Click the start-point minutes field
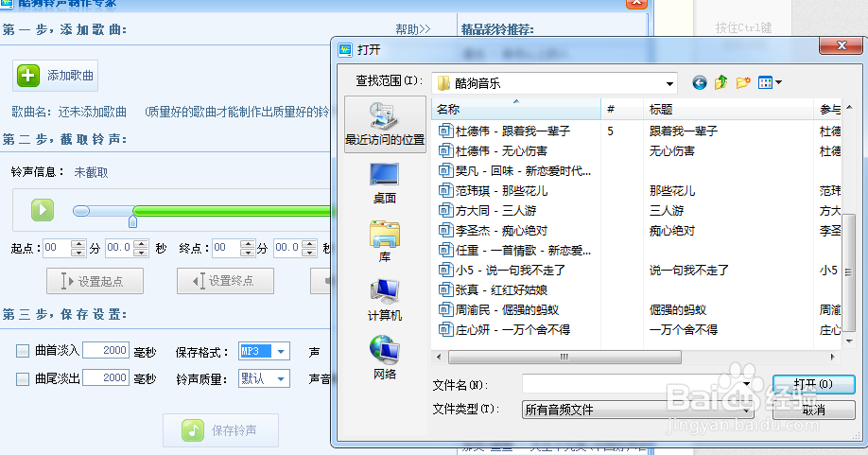Viewport: 868px width, 455px height. click(58, 248)
